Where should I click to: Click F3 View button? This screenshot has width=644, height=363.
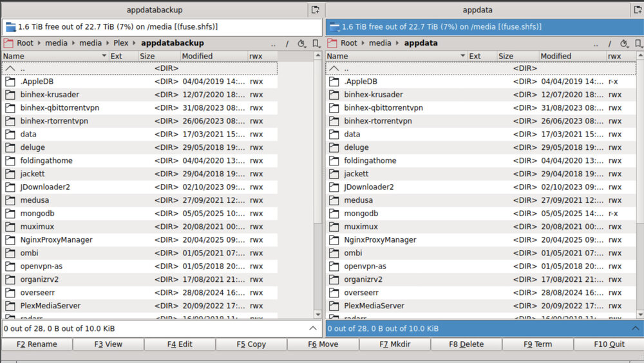[108, 344]
